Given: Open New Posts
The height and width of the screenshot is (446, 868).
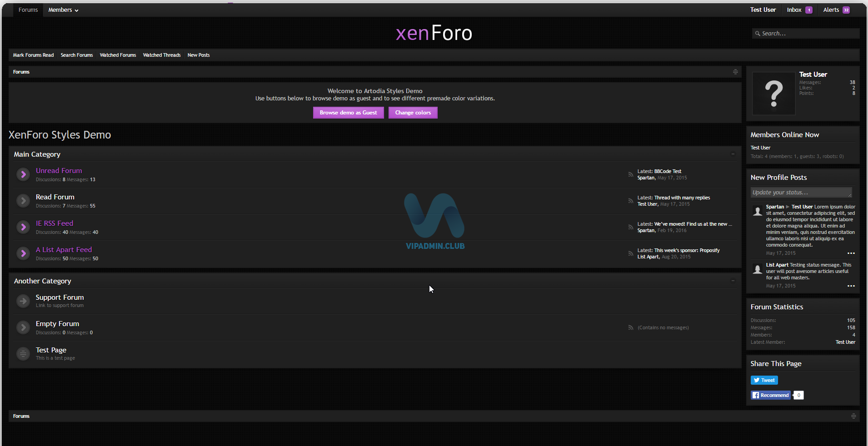Looking at the screenshot, I should coord(199,55).
